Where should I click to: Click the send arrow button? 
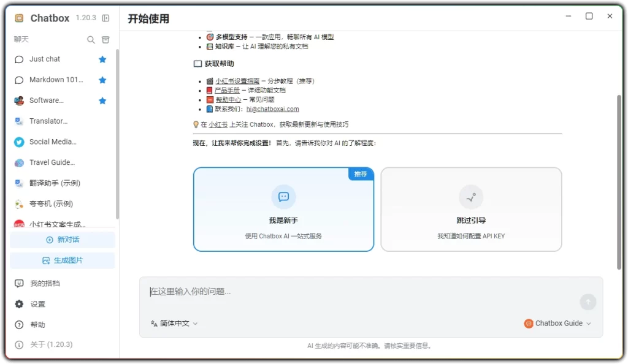point(588,302)
